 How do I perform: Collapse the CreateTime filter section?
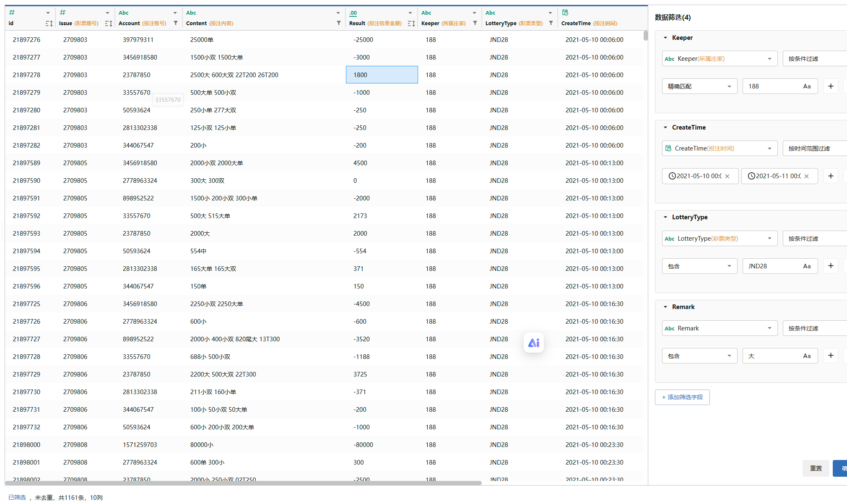[x=665, y=127]
